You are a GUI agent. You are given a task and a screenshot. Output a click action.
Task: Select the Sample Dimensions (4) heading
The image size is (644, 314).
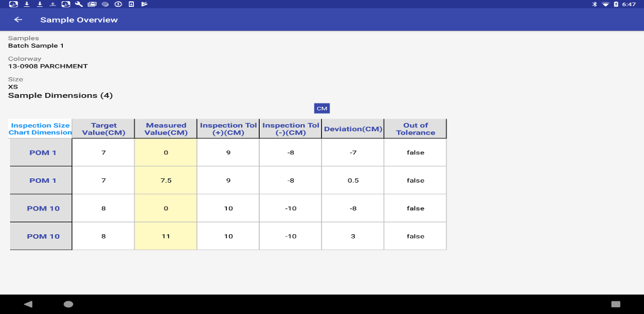(60, 95)
